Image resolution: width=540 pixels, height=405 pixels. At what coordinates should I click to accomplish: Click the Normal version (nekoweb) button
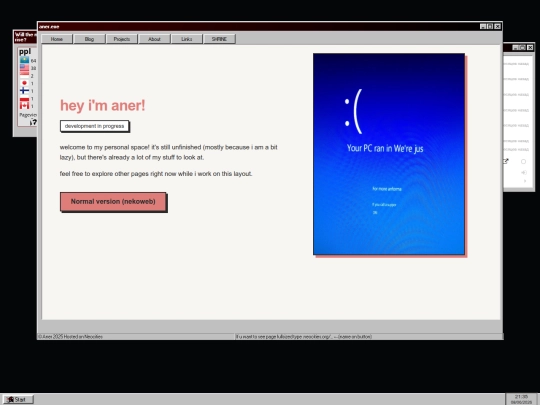(x=113, y=201)
